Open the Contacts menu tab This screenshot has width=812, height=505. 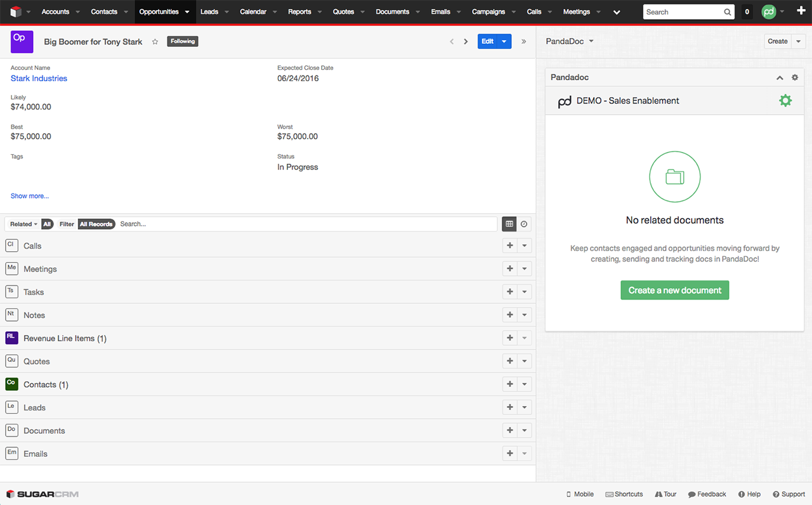click(x=104, y=11)
